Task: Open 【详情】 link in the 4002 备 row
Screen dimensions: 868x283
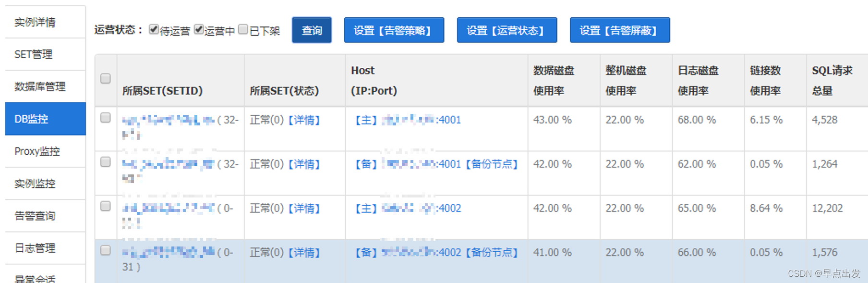Action: click(304, 253)
